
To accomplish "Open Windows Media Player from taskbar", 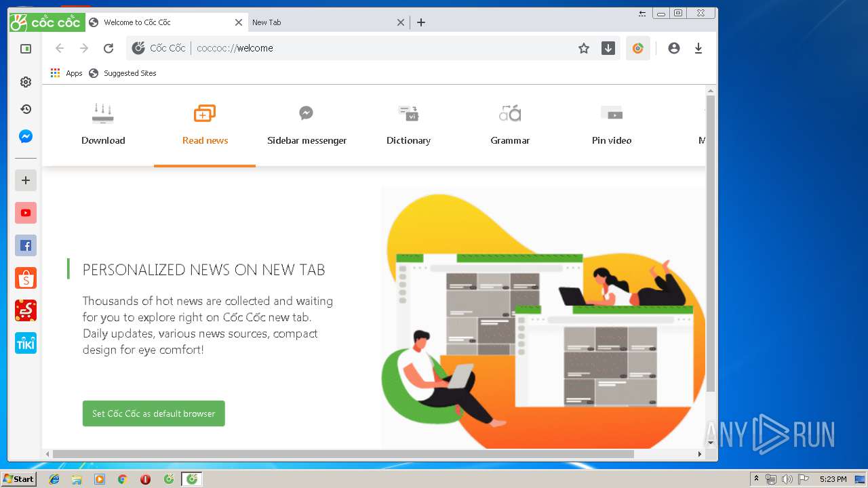I will [x=100, y=479].
